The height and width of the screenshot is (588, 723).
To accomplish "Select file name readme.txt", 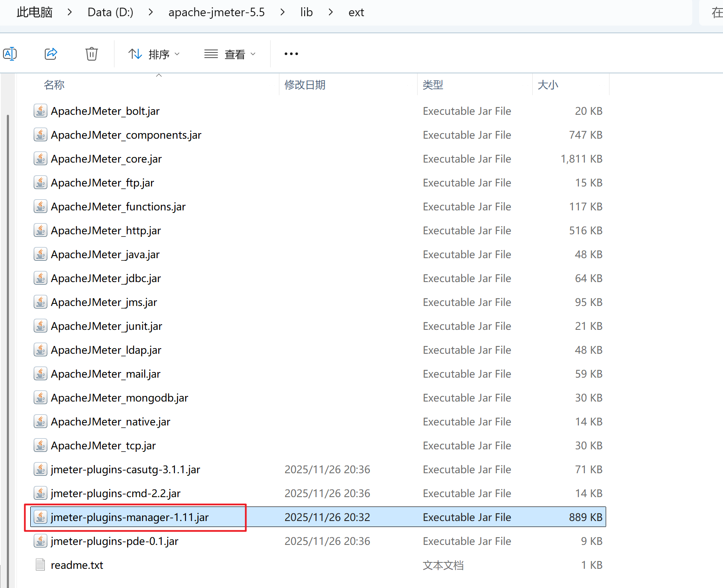I will [77, 565].
